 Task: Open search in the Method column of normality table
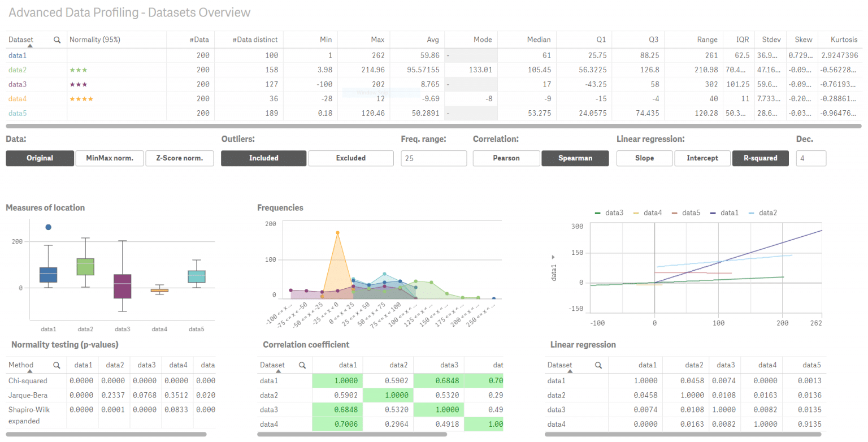(x=56, y=365)
